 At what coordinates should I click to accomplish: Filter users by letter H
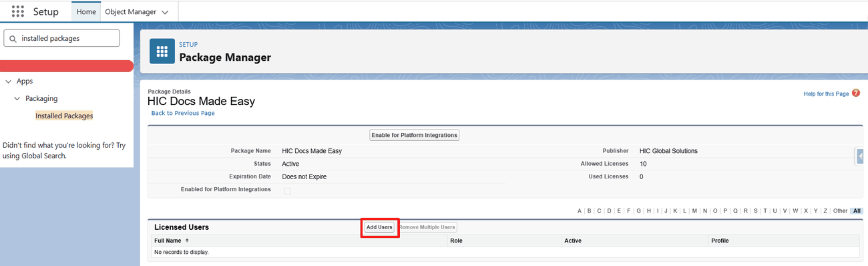[648, 211]
